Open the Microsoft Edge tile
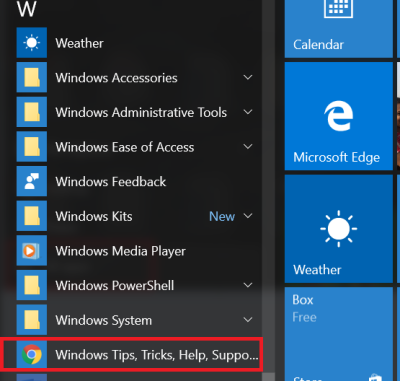The width and height of the screenshot is (400, 381). pos(338,116)
